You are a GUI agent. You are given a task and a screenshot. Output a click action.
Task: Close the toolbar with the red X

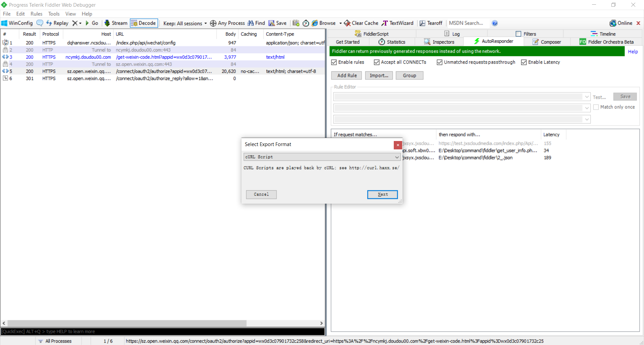638,23
